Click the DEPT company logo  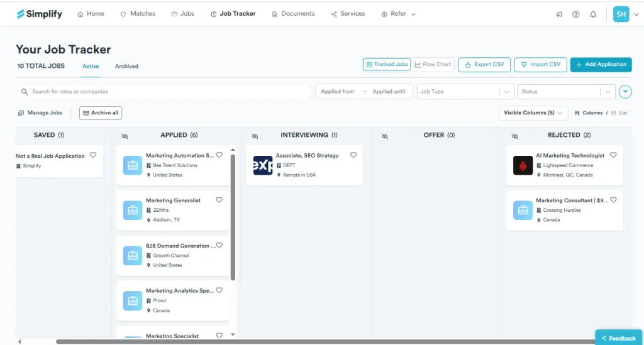[x=263, y=165]
